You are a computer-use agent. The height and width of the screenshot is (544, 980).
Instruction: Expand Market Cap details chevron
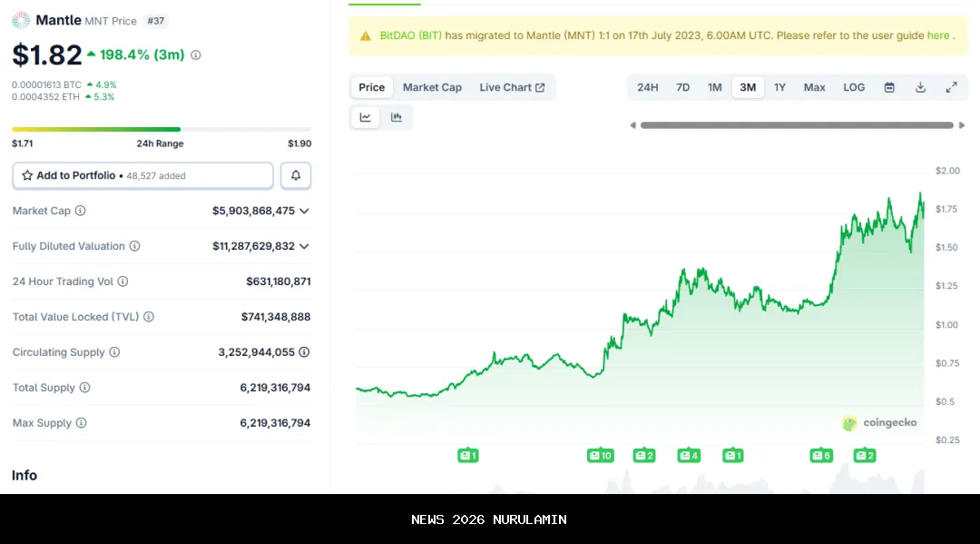304,211
